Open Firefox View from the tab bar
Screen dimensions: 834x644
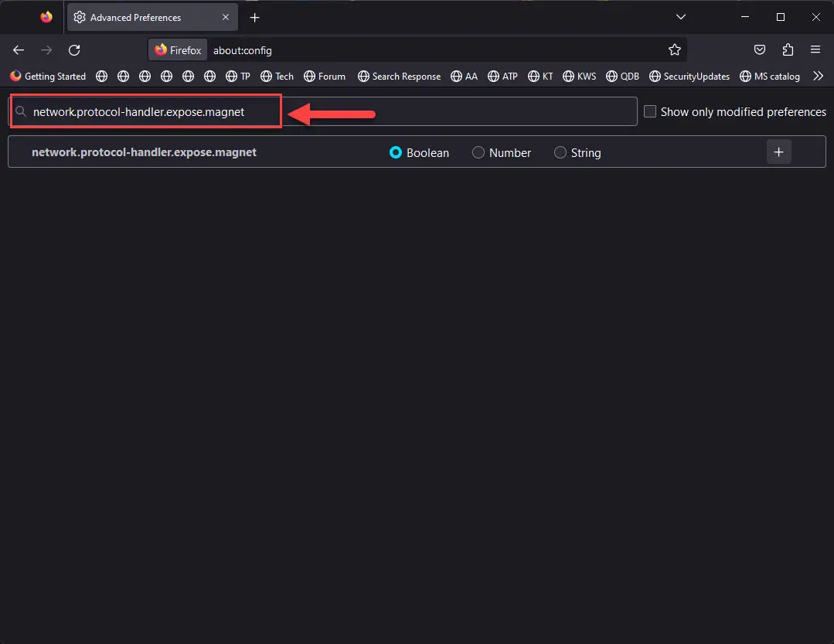[46, 17]
